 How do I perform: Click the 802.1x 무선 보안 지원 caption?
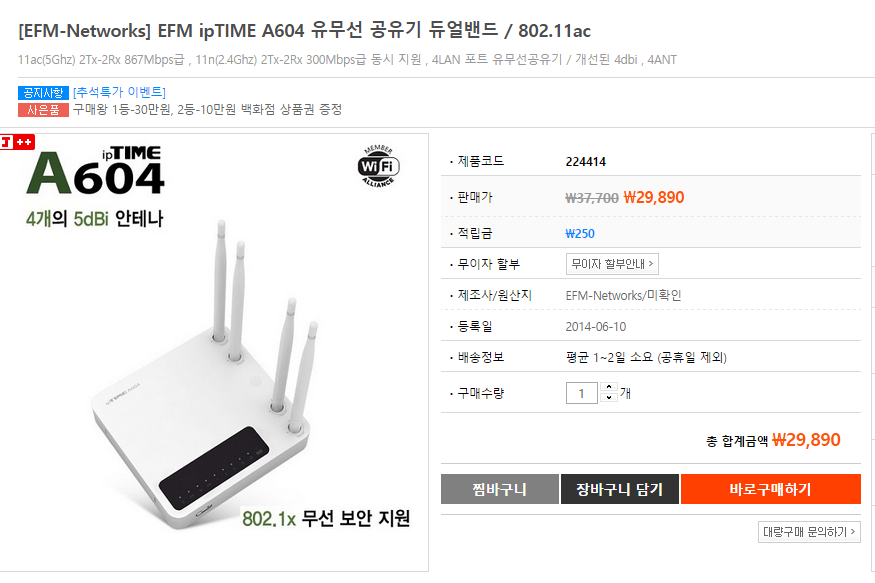pos(326,518)
